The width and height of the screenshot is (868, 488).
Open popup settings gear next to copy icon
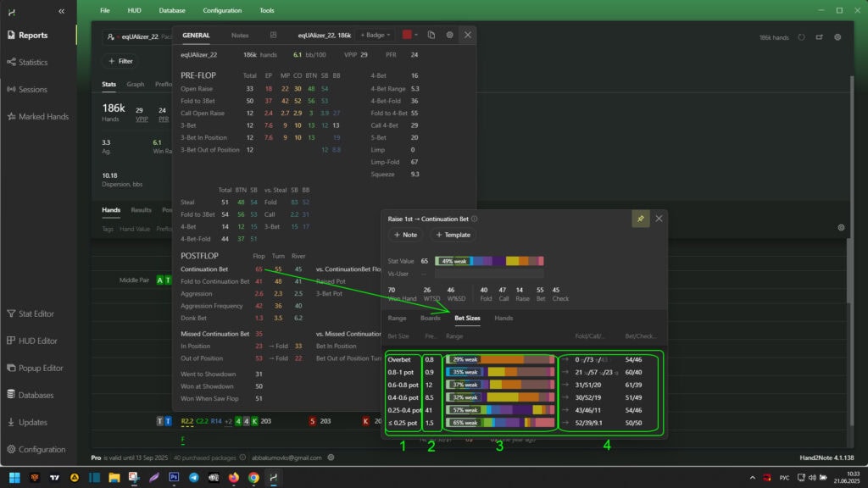pyautogui.click(x=449, y=35)
